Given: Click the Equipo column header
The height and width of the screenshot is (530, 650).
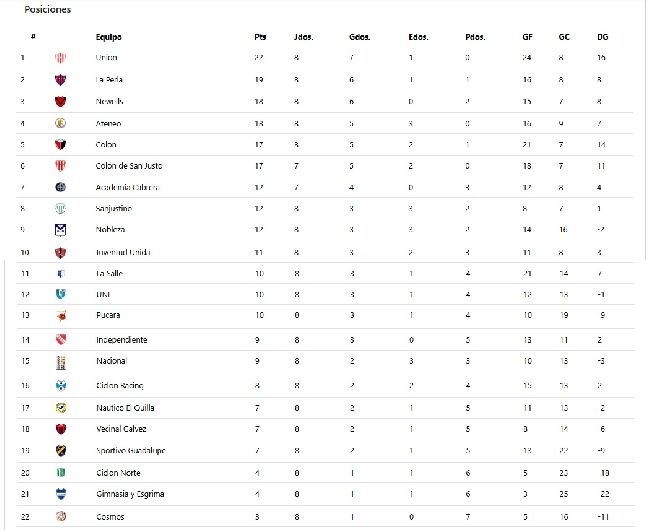Looking at the screenshot, I should pos(109,37).
